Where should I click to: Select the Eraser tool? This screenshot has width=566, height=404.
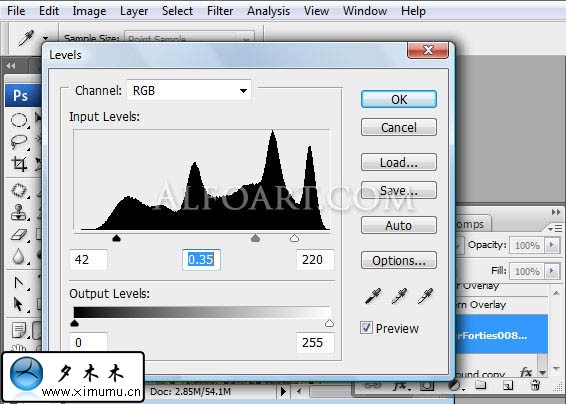tap(18, 235)
